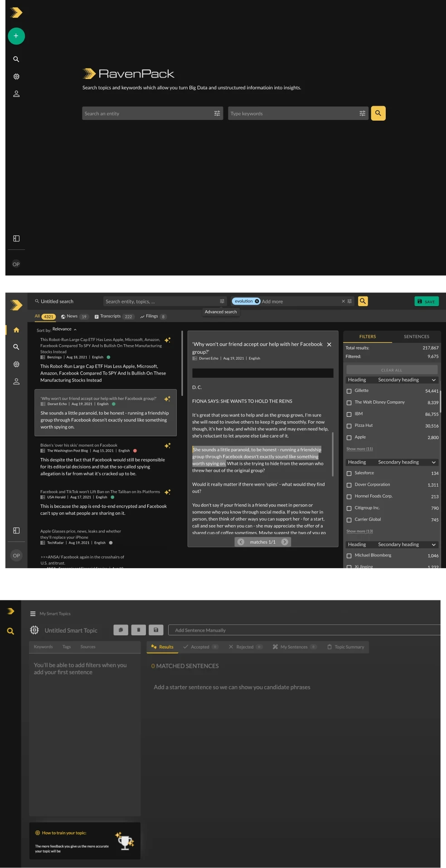The width and height of the screenshot is (446, 868).
Task: Switch to Tags tab in Smart Topic filters
Action: (x=67, y=647)
